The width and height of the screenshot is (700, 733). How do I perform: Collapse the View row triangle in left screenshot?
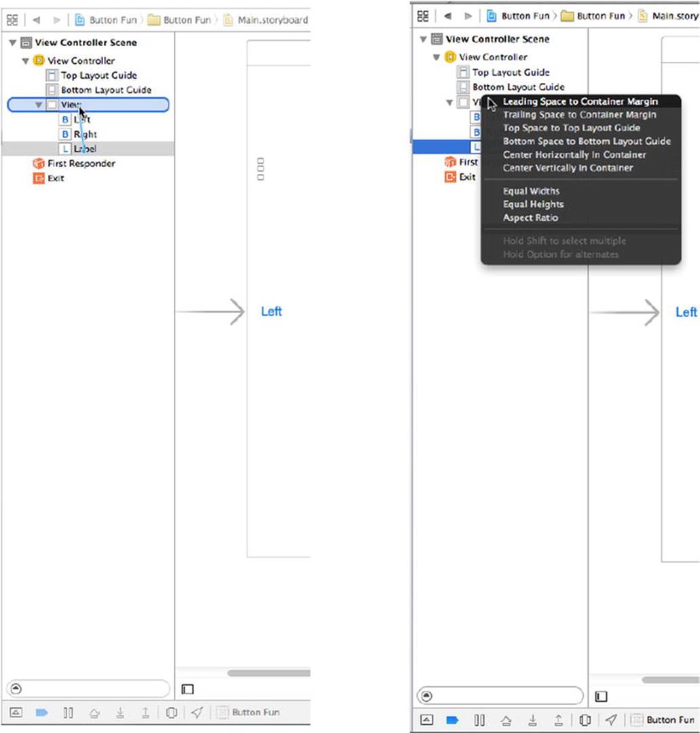[39, 105]
